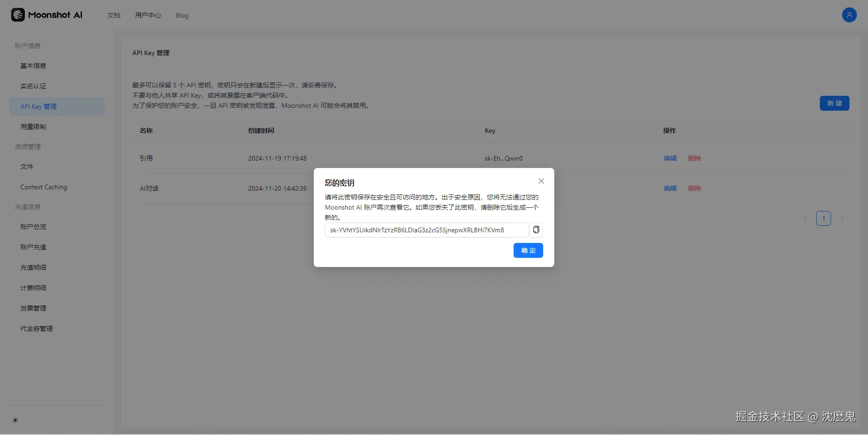The height and width of the screenshot is (435, 868).
Task: Edit the 引用 API key
Action: point(670,158)
